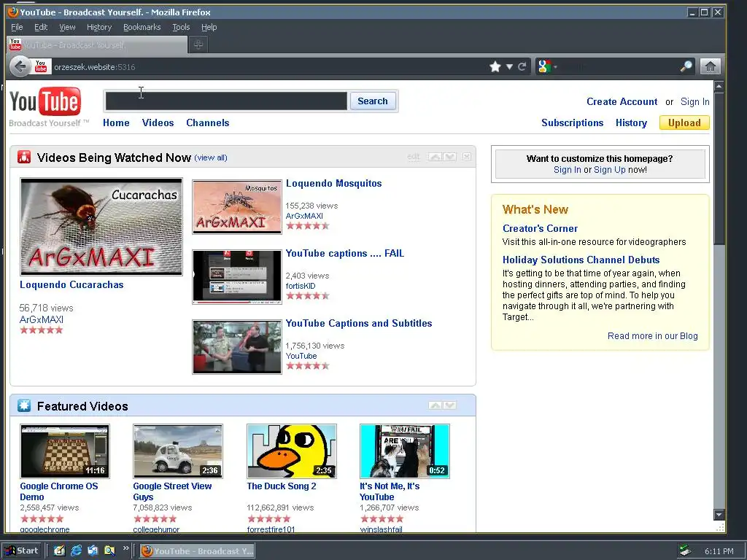This screenshot has width=747, height=560.
Task: Bookmark this page with the star icon
Action: (495, 66)
